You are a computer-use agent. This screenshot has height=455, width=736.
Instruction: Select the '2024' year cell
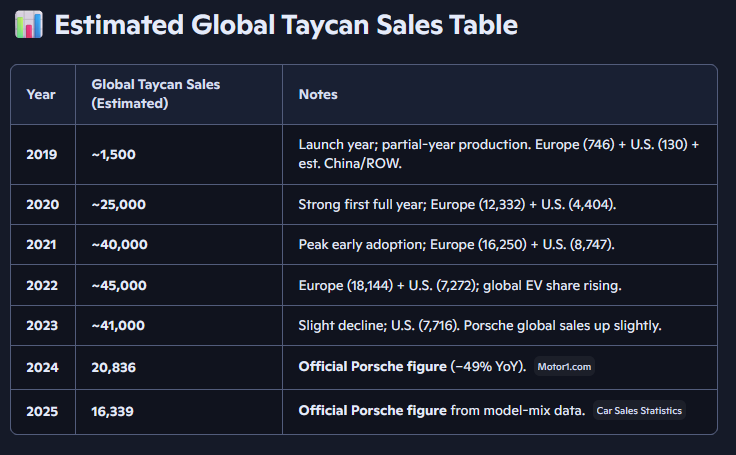pos(42,367)
